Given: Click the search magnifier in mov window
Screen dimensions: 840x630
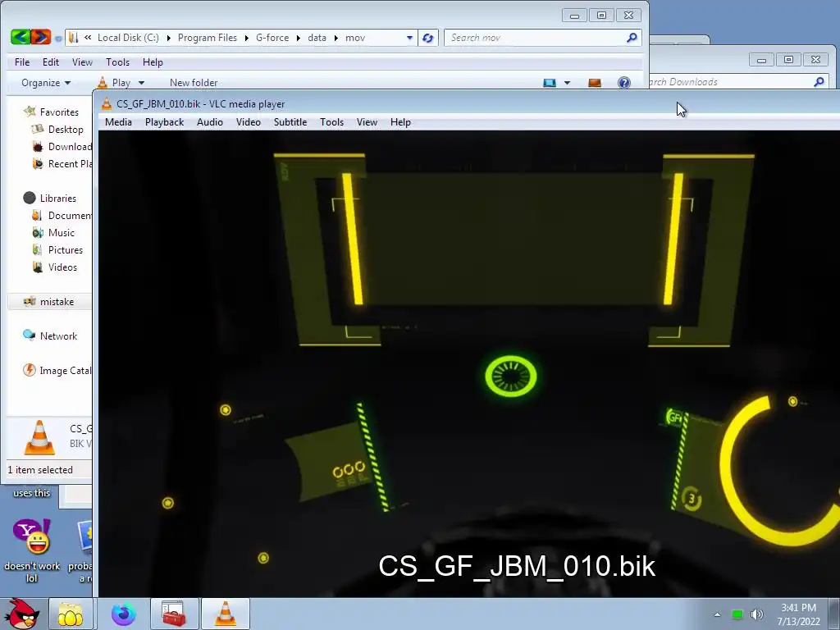Looking at the screenshot, I should click(632, 38).
